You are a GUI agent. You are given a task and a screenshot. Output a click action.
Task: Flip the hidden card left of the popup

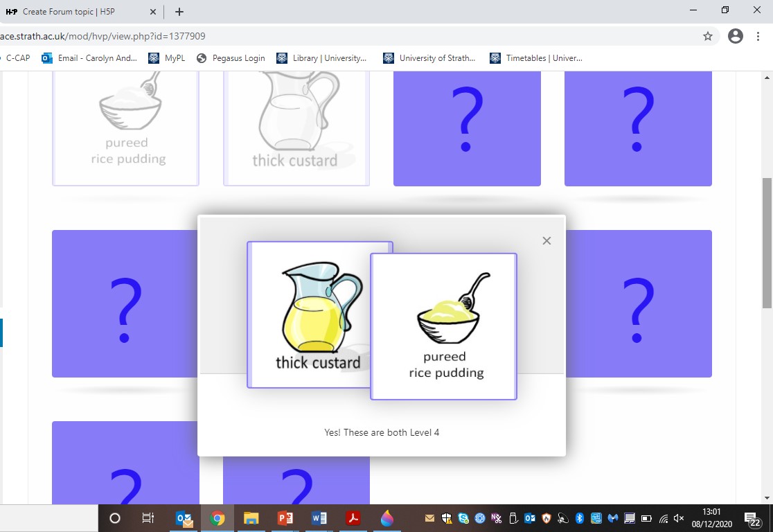(x=125, y=303)
